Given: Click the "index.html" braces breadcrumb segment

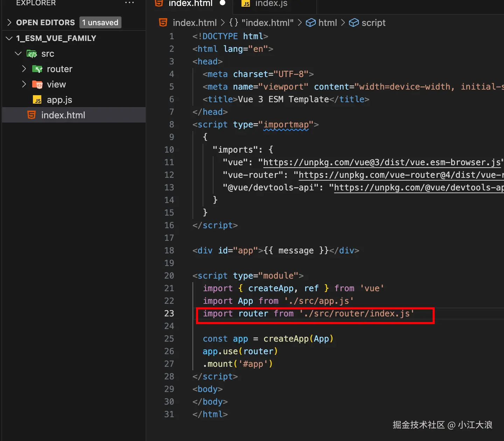Looking at the screenshot, I should pos(261,23).
